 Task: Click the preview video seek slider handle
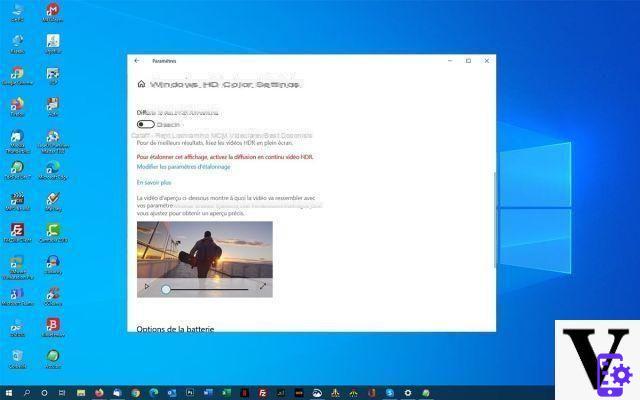(x=165, y=289)
